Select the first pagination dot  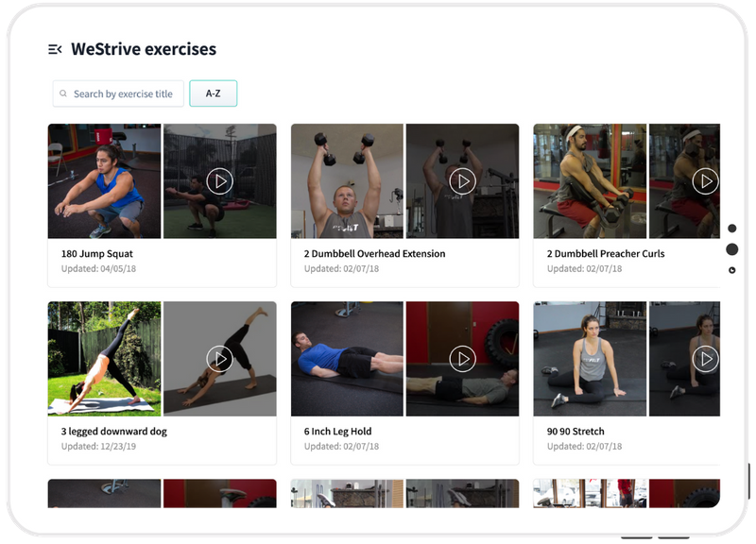click(x=730, y=227)
